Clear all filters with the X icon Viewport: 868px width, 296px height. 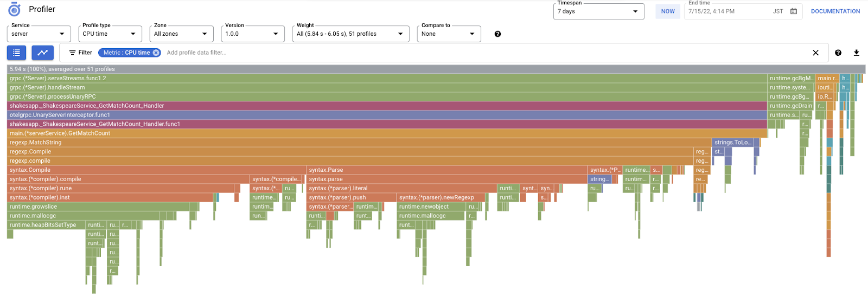[815, 53]
